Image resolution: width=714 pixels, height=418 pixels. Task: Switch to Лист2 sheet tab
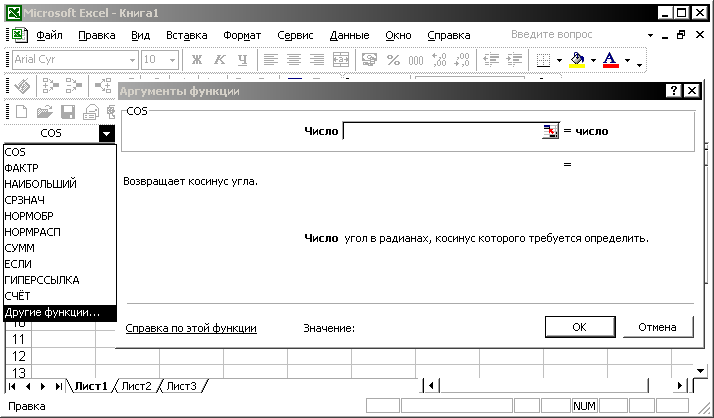[x=136, y=386]
